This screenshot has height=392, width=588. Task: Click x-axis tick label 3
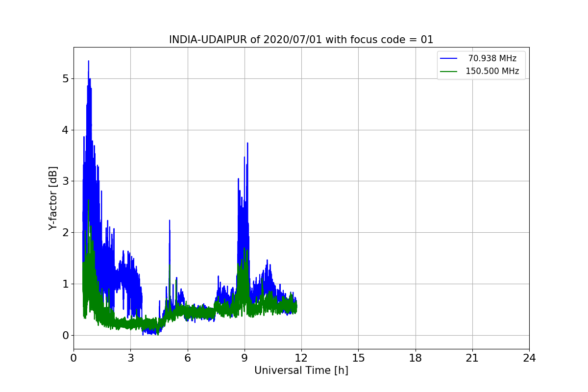coord(130,358)
